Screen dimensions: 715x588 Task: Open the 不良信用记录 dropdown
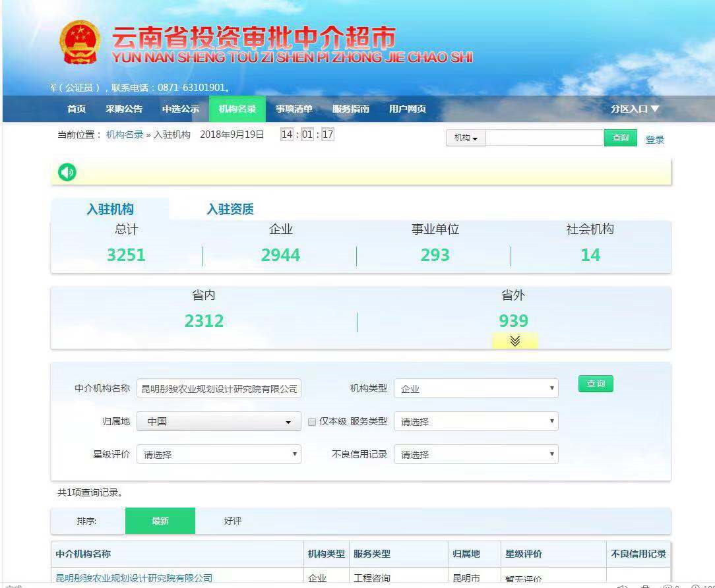click(476, 454)
